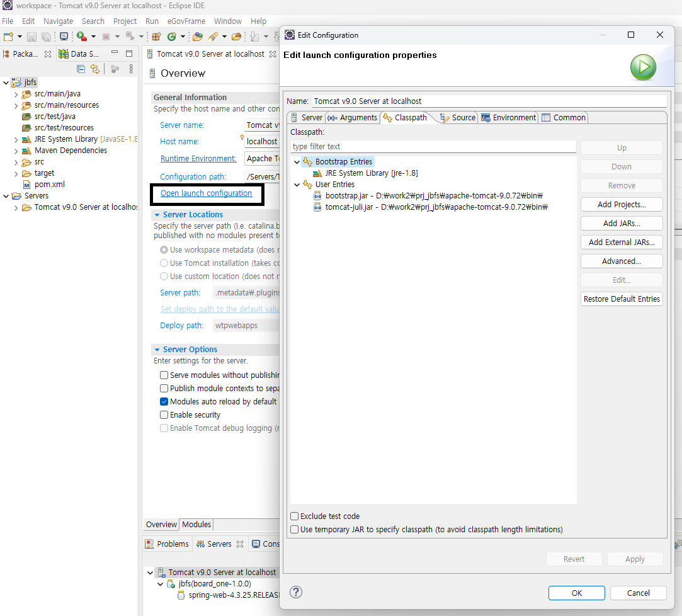The height and width of the screenshot is (616, 682).
Task: Collapse the Server Locations section
Action: point(157,215)
